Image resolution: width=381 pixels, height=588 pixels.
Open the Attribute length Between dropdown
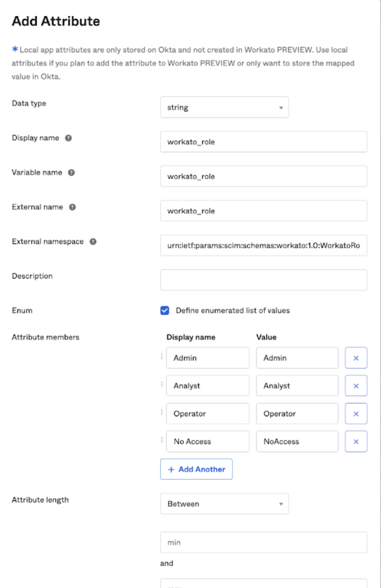[x=224, y=504]
